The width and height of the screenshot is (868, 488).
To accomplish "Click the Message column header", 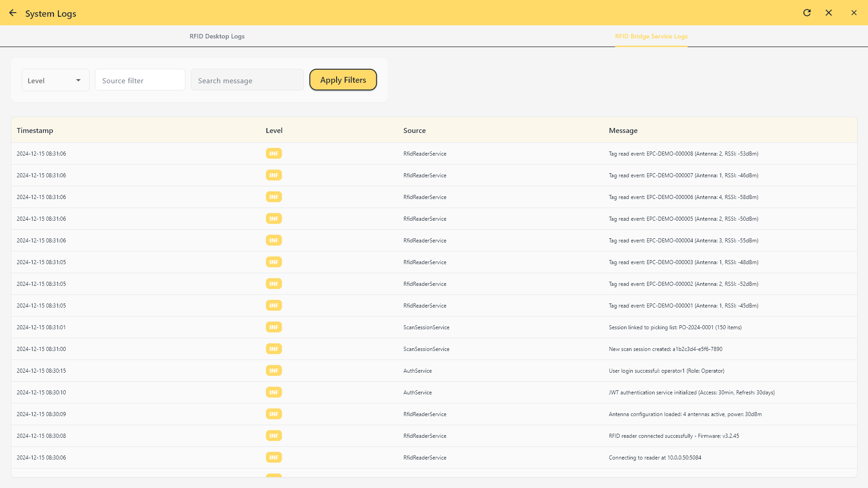I will coord(623,131).
